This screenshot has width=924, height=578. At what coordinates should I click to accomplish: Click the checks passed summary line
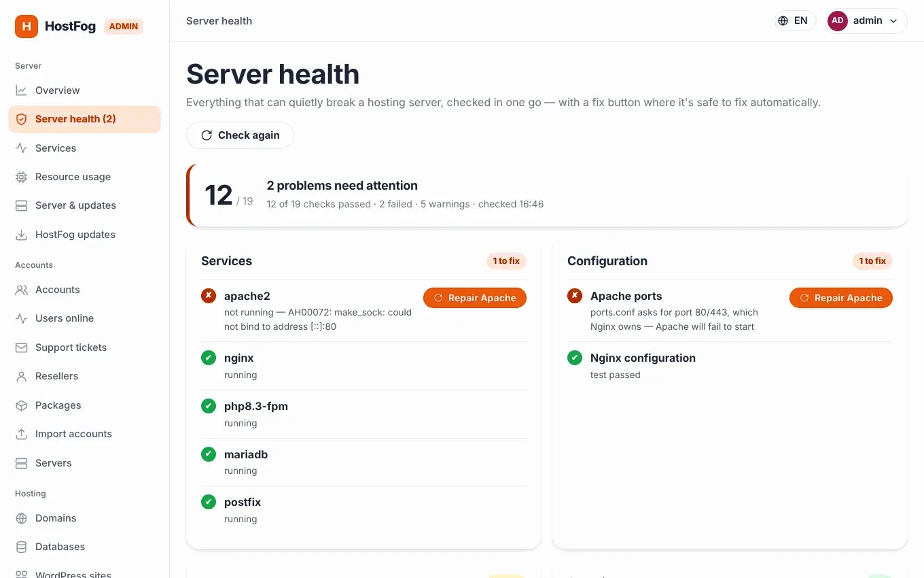click(x=405, y=204)
